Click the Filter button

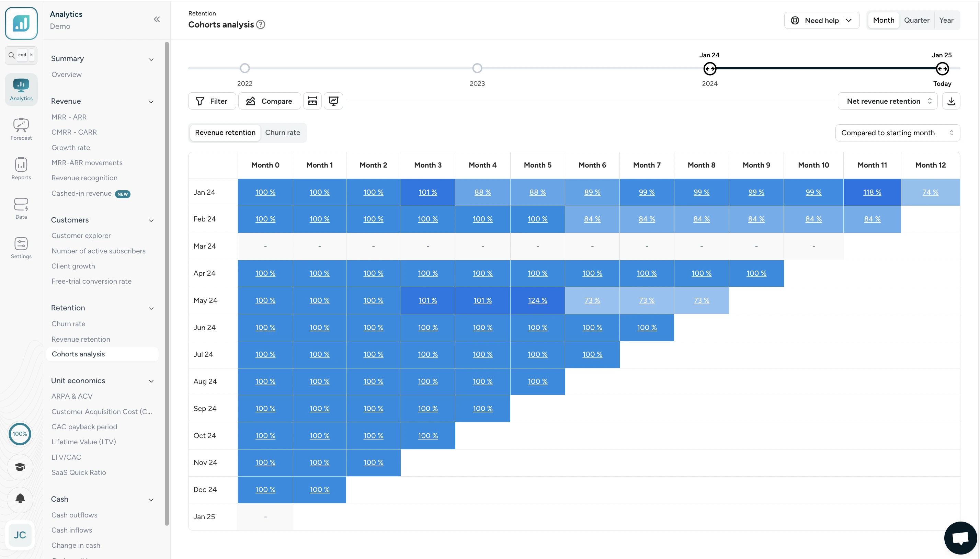click(x=212, y=101)
